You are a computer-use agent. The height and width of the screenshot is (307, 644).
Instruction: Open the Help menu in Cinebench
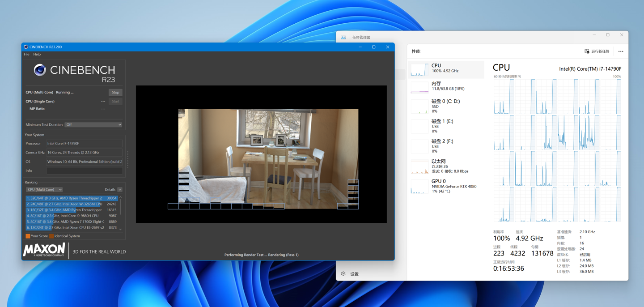point(37,55)
